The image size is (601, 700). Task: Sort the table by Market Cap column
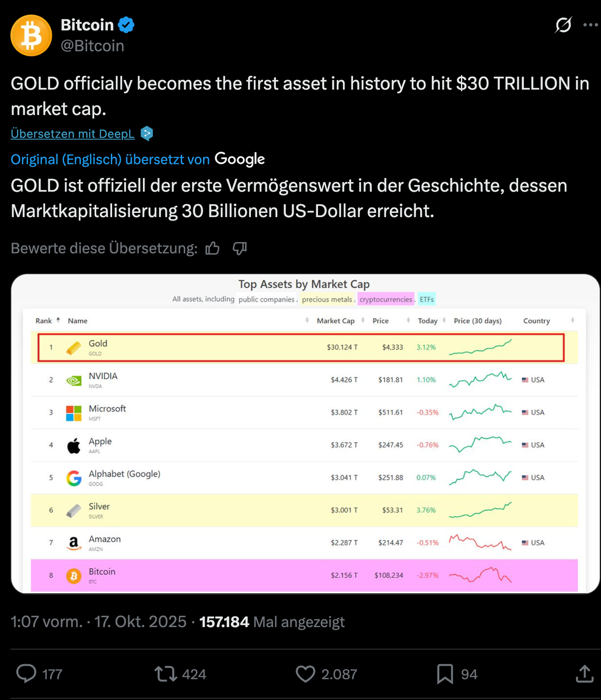click(336, 321)
